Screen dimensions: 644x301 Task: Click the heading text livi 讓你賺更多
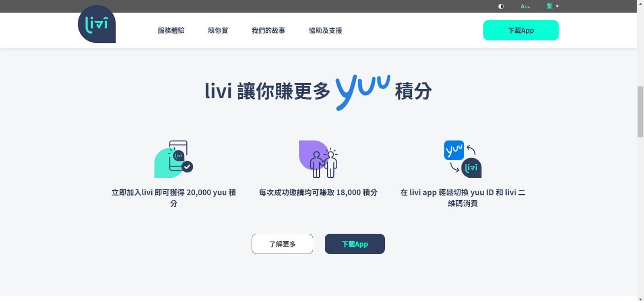tap(268, 91)
